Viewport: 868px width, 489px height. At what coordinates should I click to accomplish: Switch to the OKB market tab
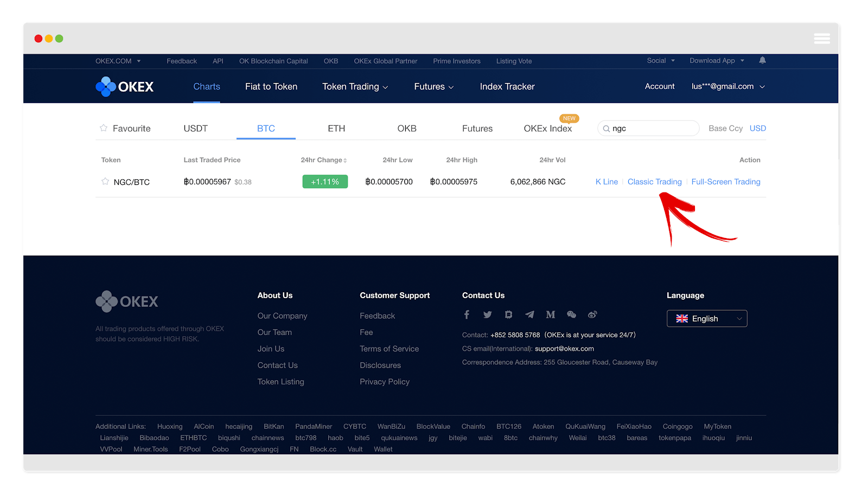(x=407, y=128)
